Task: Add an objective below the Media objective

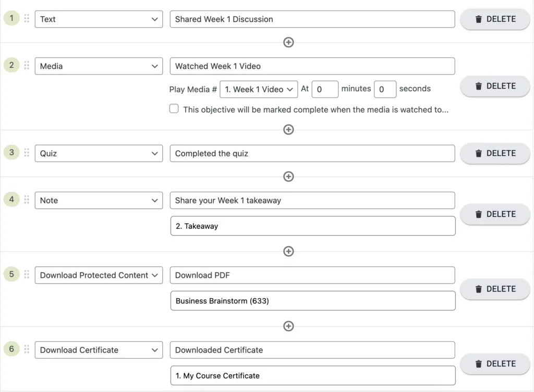Action: [x=288, y=130]
